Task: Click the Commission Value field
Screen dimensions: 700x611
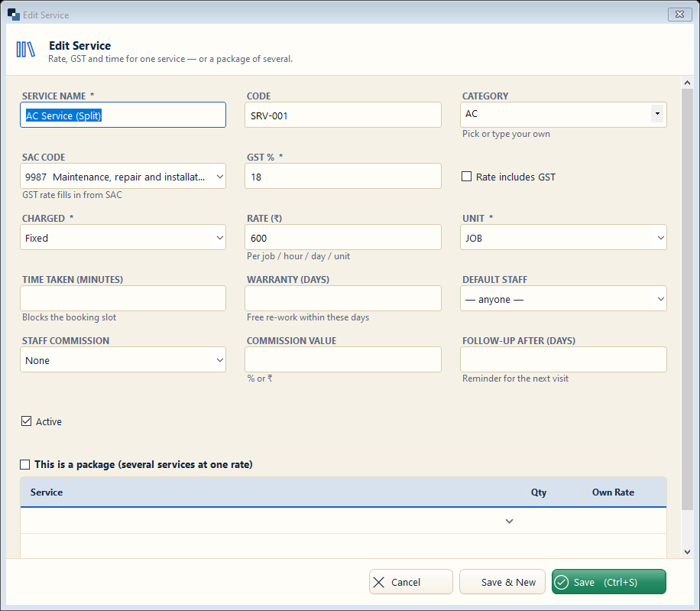Action: pyautogui.click(x=343, y=360)
